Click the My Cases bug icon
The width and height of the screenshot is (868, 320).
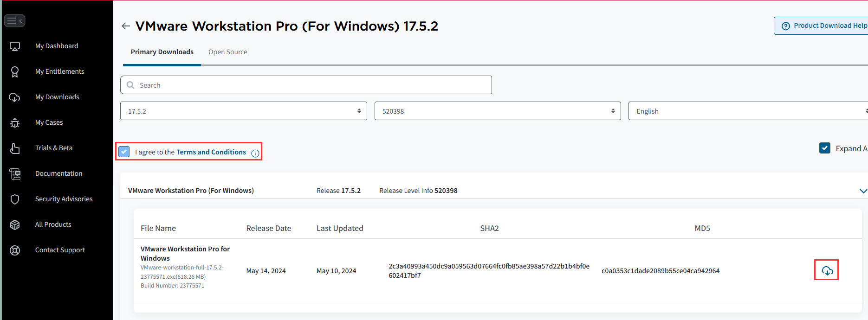click(15, 123)
